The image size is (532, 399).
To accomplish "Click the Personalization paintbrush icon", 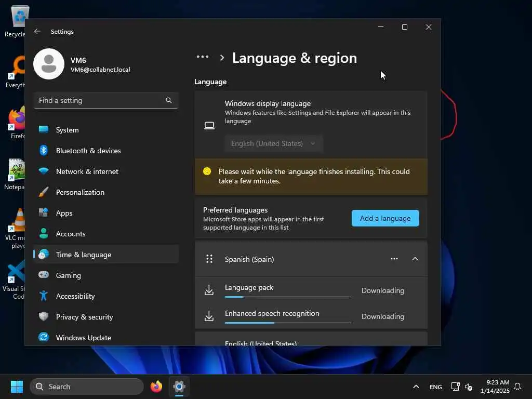I will coord(44,192).
